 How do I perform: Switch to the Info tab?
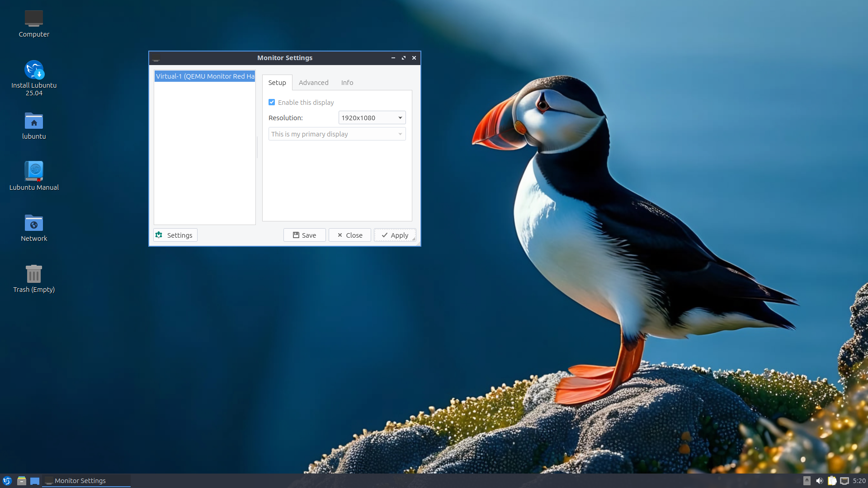347,83
